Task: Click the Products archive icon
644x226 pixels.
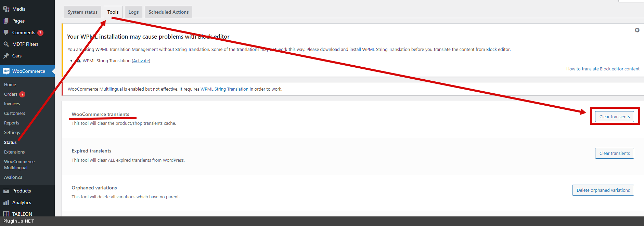Action: pyautogui.click(x=6, y=191)
